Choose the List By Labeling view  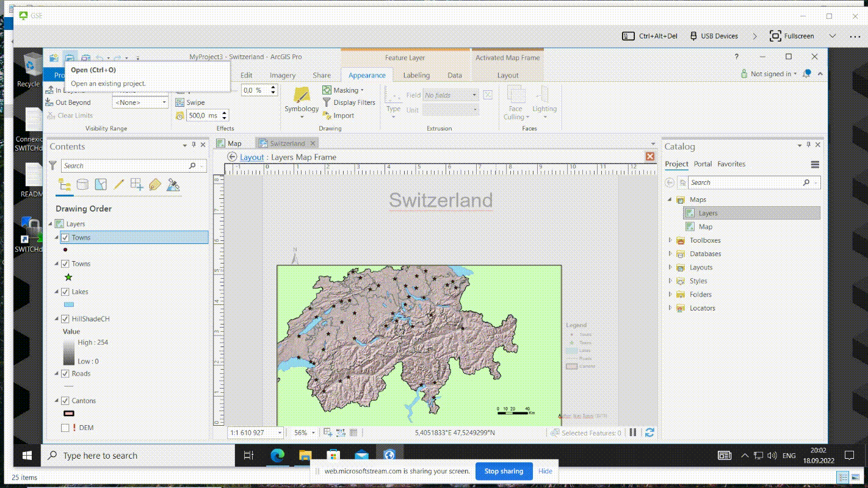tap(155, 184)
